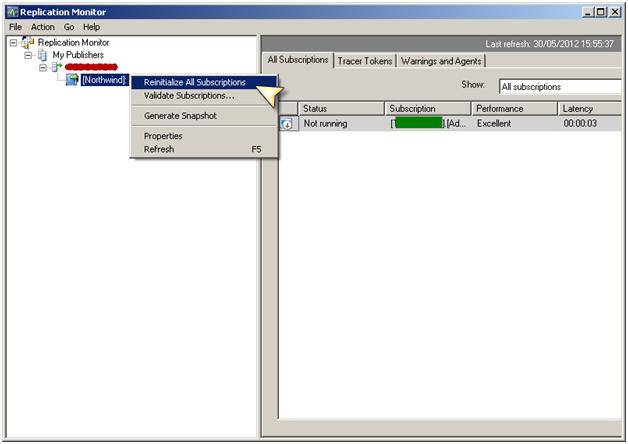Sort by the Latency column header

590,108
